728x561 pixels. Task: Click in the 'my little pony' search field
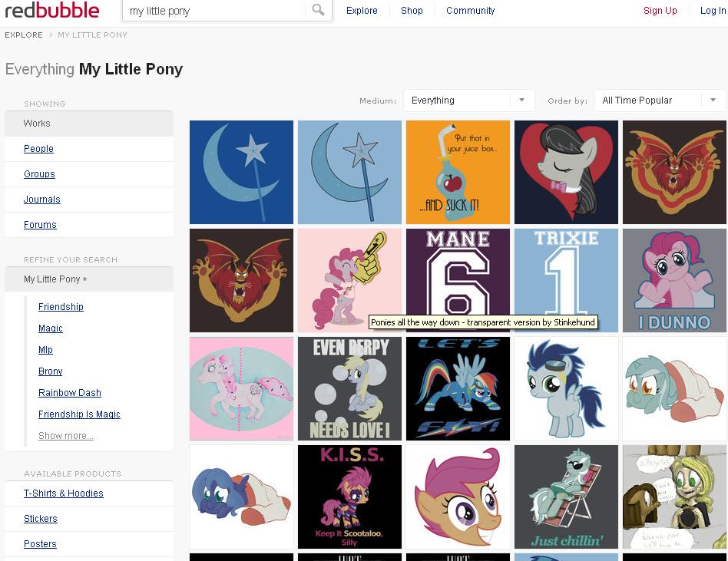click(x=215, y=11)
